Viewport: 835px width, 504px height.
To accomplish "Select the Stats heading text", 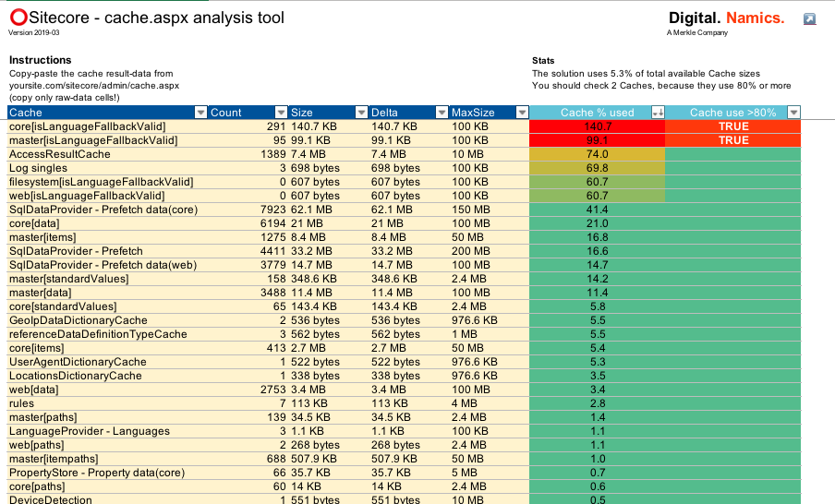I will point(543,60).
